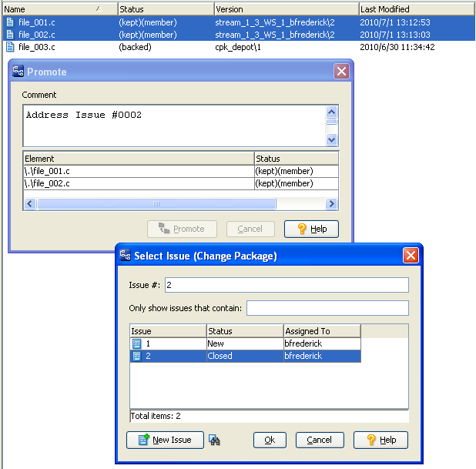Sort issues by Assigned To column
The height and width of the screenshot is (469, 476).
[x=322, y=331]
